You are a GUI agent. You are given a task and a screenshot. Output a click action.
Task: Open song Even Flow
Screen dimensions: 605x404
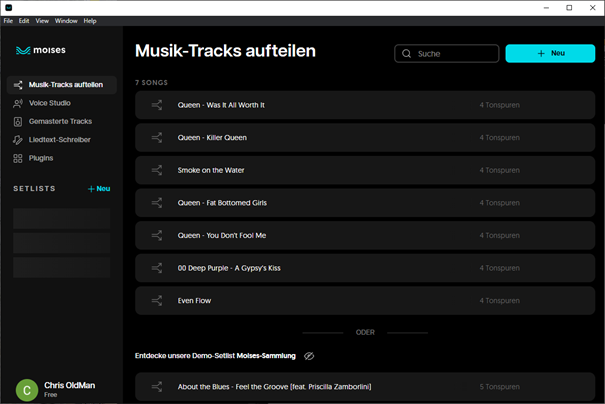(365, 301)
